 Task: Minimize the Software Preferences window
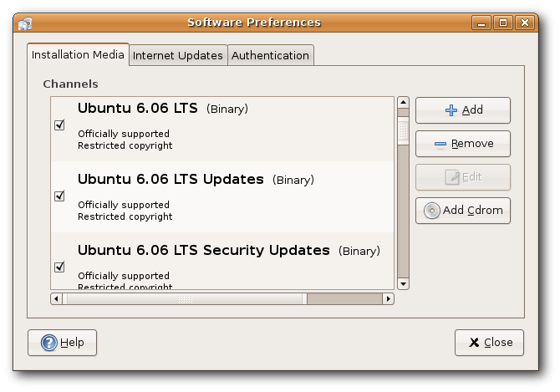tap(481, 23)
